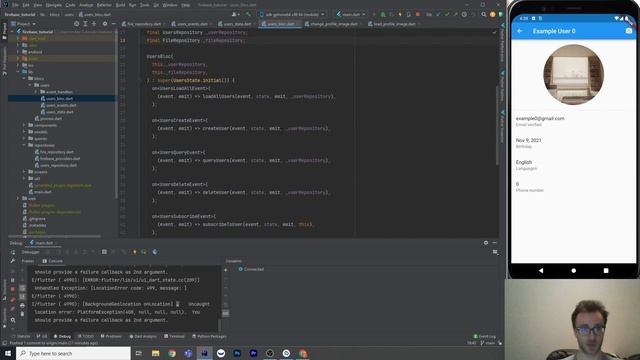Click the build hammer icon in toolbar
This screenshot has width=640, height=360.
click(248, 14)
